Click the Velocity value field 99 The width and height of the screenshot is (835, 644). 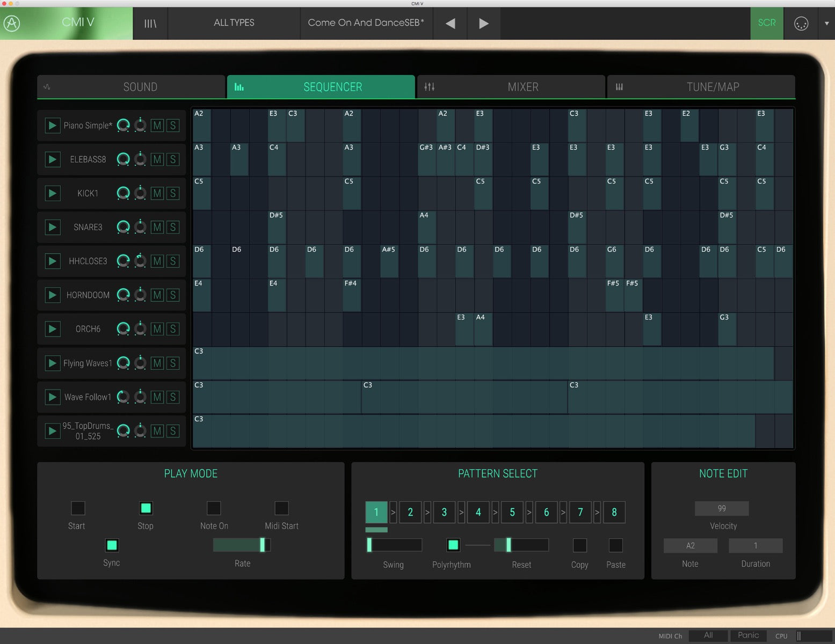[x=722, y=508]
